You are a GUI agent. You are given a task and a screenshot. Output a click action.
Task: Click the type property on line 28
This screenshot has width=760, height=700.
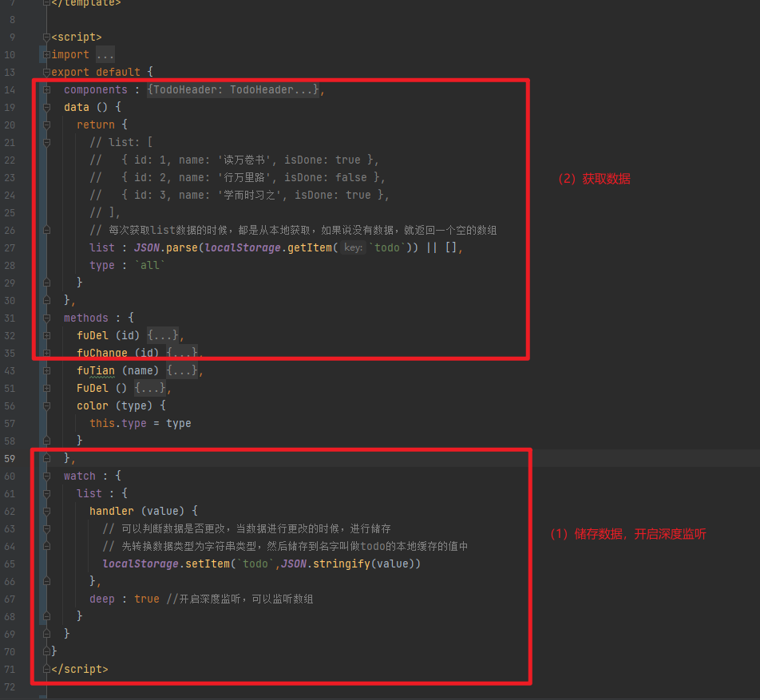(x=102, y=265)
